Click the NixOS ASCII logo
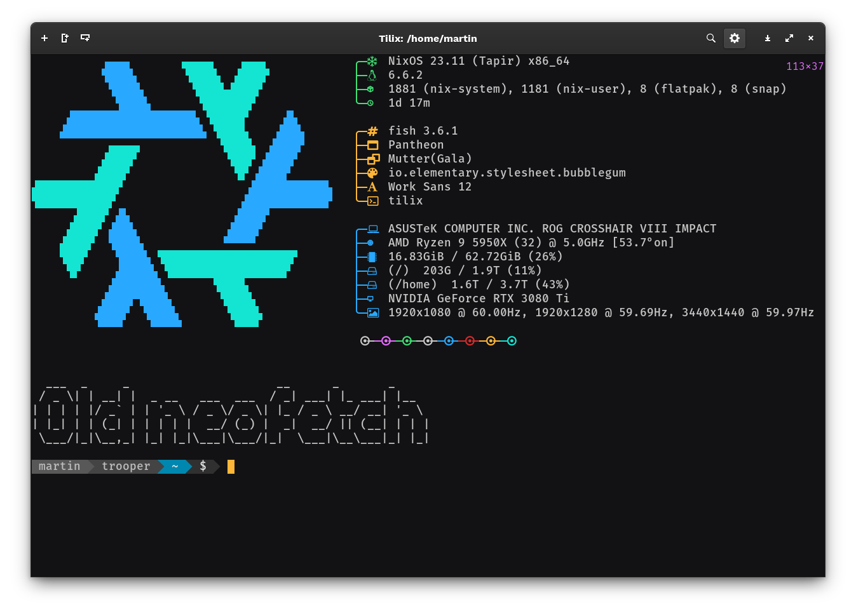Viewport: 856px width, 616px height. (182, 194)
